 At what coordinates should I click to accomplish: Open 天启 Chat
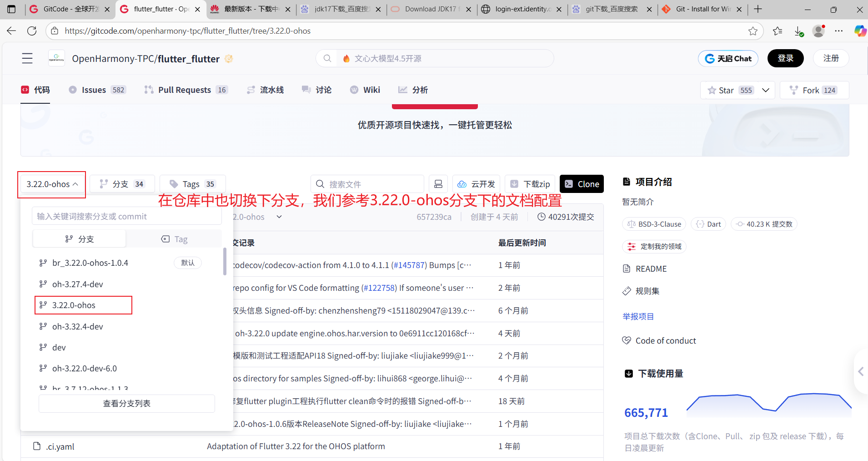click(728, 58)
